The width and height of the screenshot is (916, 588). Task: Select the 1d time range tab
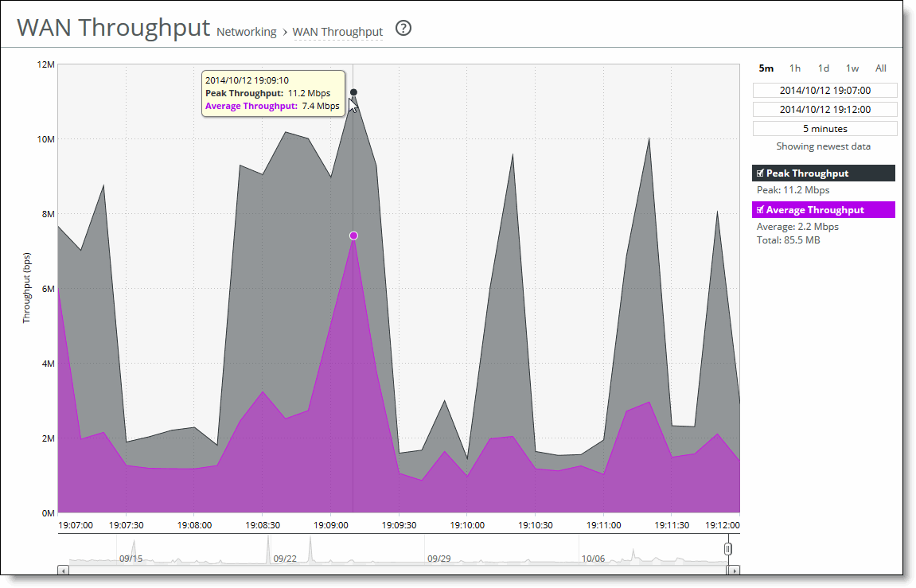tap(823, 68)
